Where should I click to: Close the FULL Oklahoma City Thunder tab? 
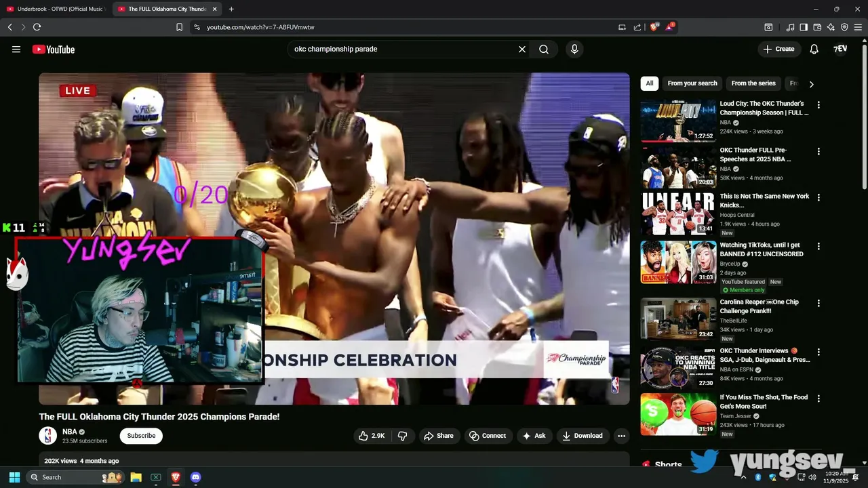(215, 9)
